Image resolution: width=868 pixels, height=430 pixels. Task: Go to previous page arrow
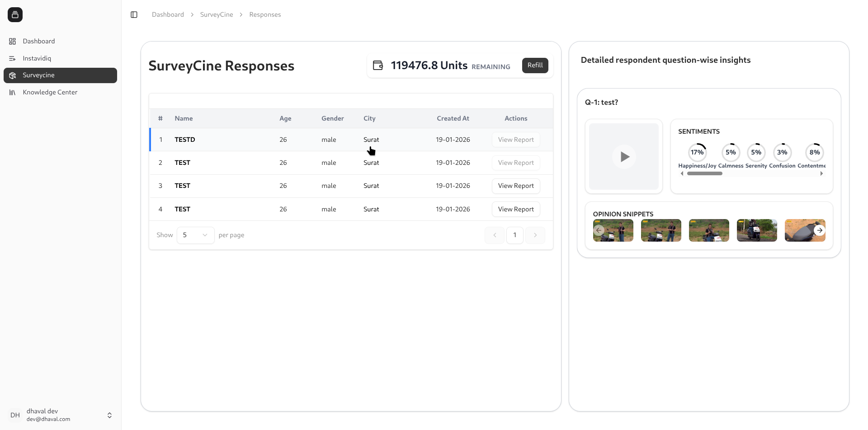(x=495, y=235)
